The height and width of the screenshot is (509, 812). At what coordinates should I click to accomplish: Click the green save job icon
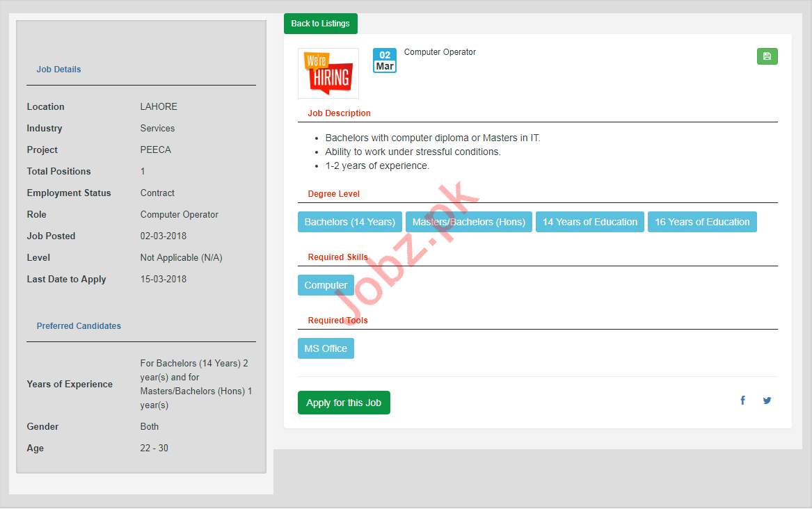tap(767, 56)
